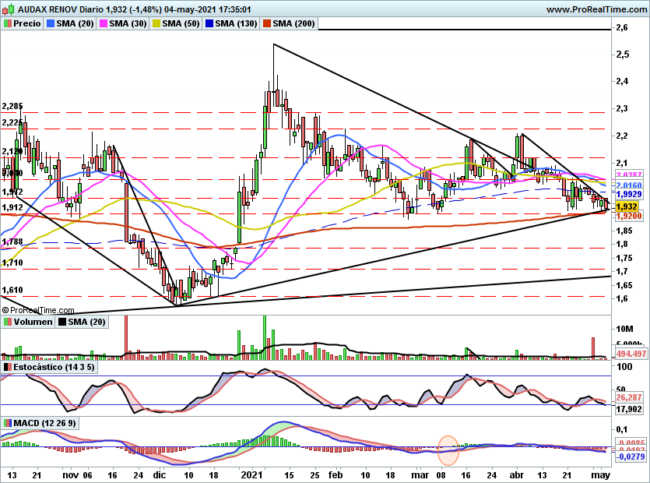Click the Precio legend candle icon
Image resolution: width=650 pixels, height=483 pixels.
click(7, 24)
